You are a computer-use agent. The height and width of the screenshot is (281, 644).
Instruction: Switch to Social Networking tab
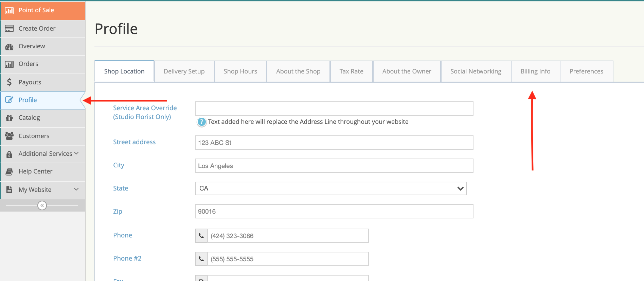(476, 71)
